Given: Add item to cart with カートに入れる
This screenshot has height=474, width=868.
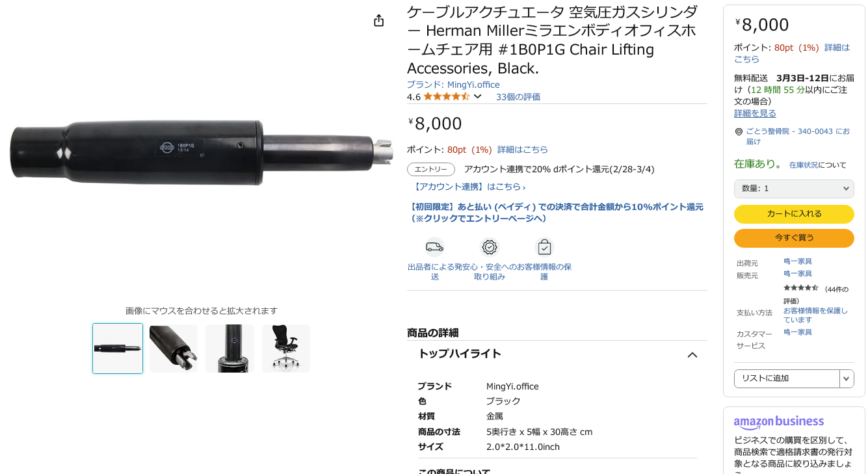Looking at the screenshot, I should pos(794,214).
